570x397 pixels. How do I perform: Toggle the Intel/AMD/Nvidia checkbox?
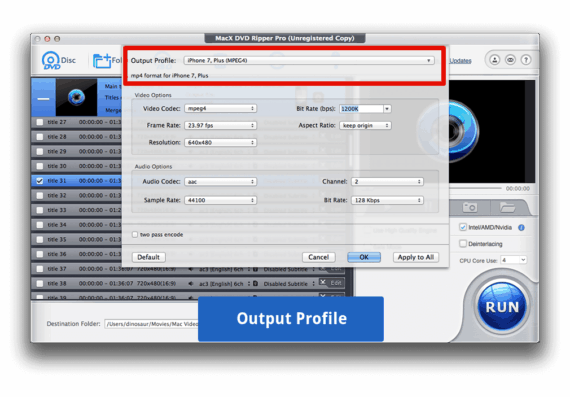[x=463, y=227]
